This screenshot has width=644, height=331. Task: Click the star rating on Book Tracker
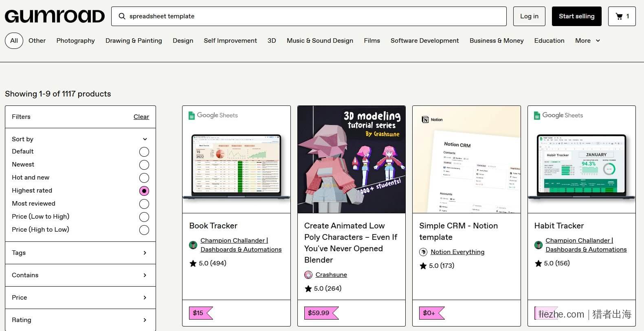[x=208, y=263]
